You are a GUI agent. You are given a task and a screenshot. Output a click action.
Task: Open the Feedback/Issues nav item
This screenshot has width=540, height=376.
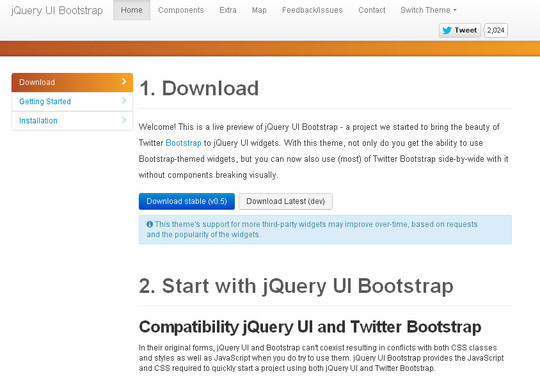point(312,10)
